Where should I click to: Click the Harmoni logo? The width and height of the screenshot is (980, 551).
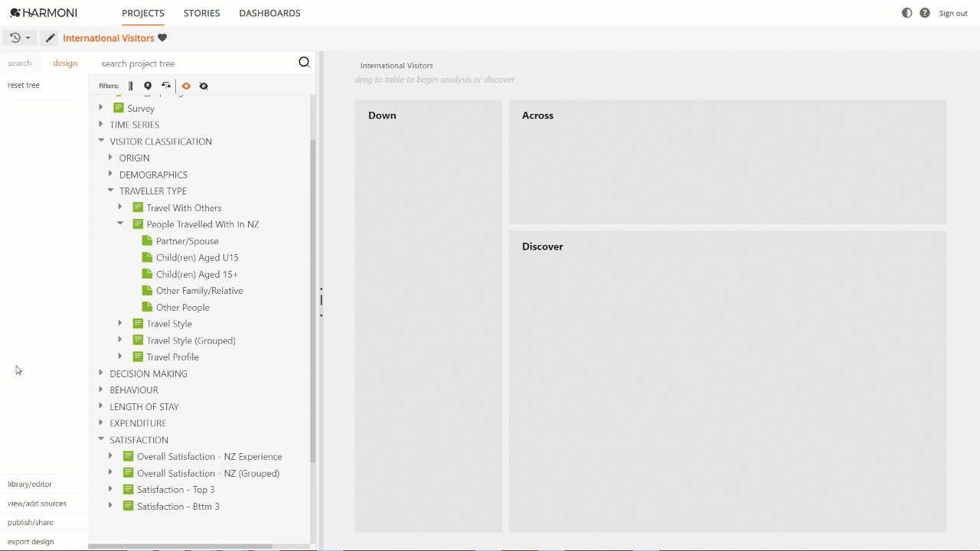[x=43, y=13]
